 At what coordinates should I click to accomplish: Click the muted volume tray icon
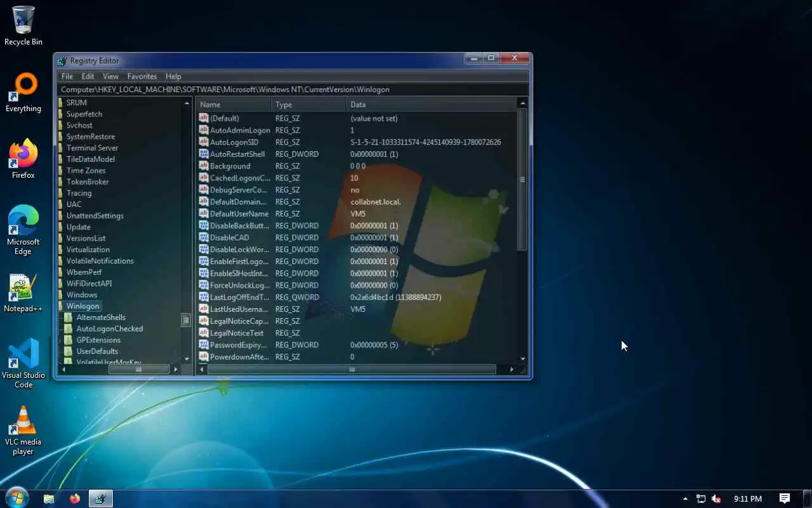(717, 498)
